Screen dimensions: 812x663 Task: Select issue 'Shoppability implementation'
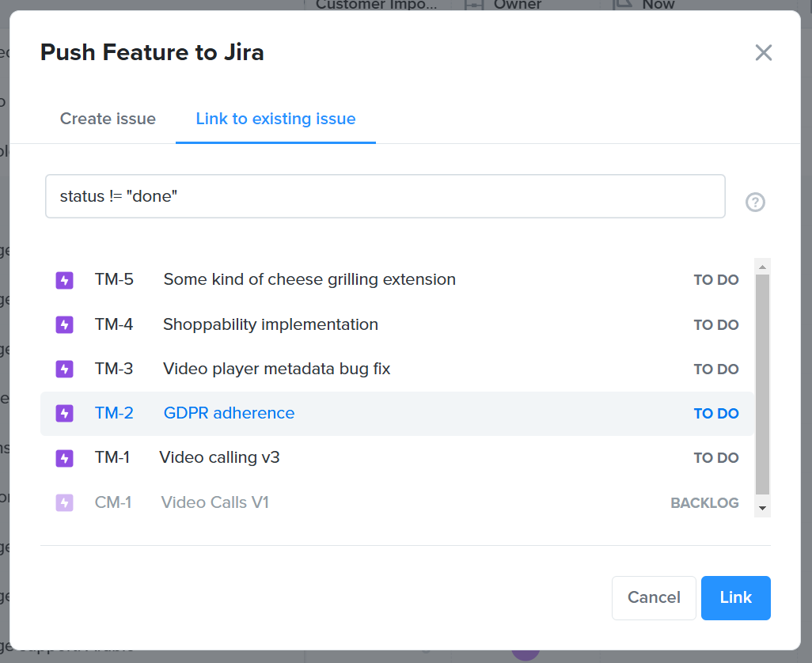tap(397, 324)
